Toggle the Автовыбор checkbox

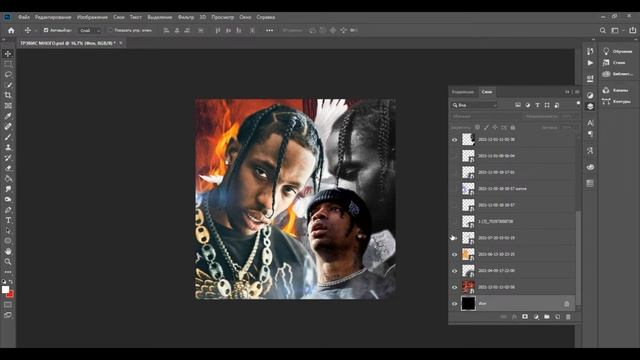(x=46, y=30)
